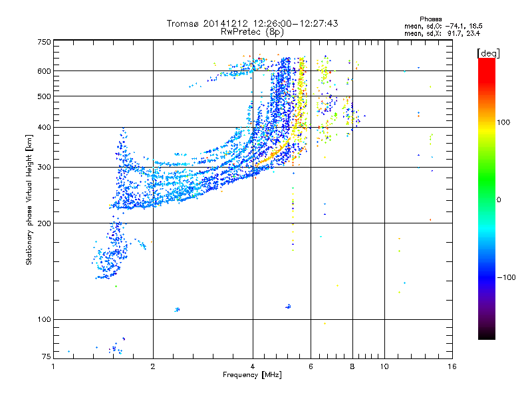The width and height of the screenshot is (532, 399).
Task: Click the y-axis tick label '600'
Action: pos(44,71)
